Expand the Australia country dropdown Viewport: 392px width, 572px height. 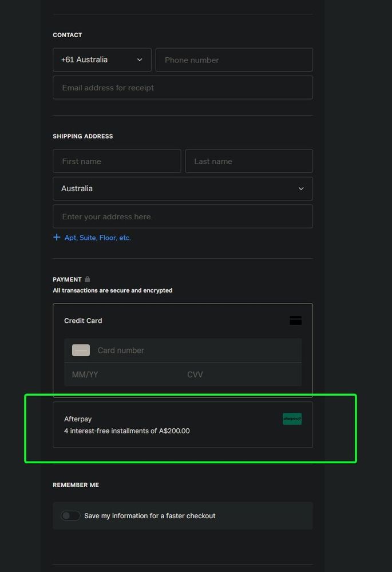183,188
